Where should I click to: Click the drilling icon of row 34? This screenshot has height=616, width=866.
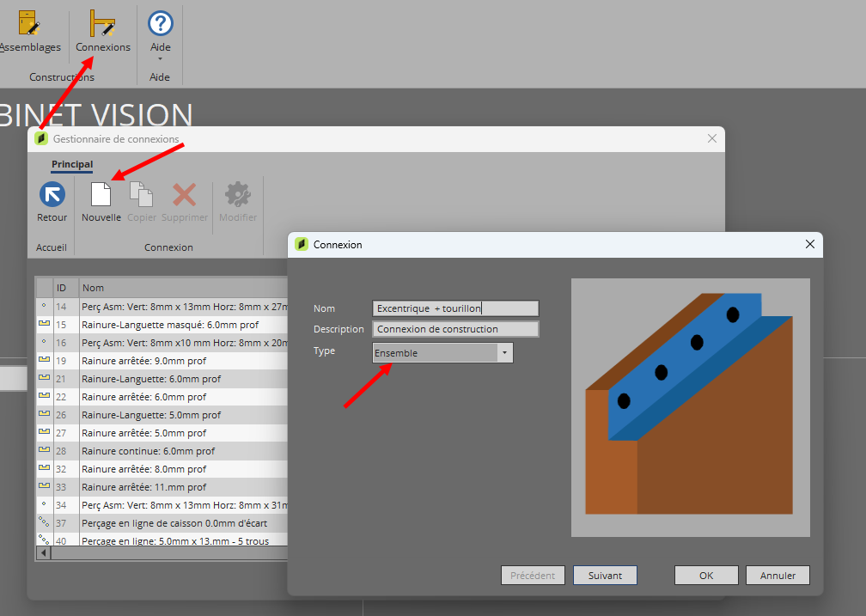44,503
